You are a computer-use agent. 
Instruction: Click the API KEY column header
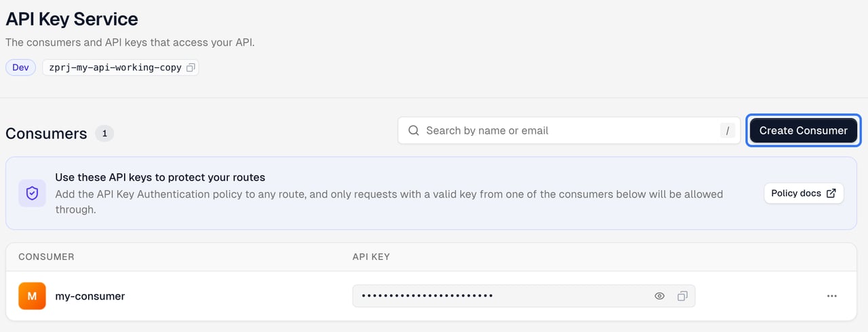click(371, 257)
